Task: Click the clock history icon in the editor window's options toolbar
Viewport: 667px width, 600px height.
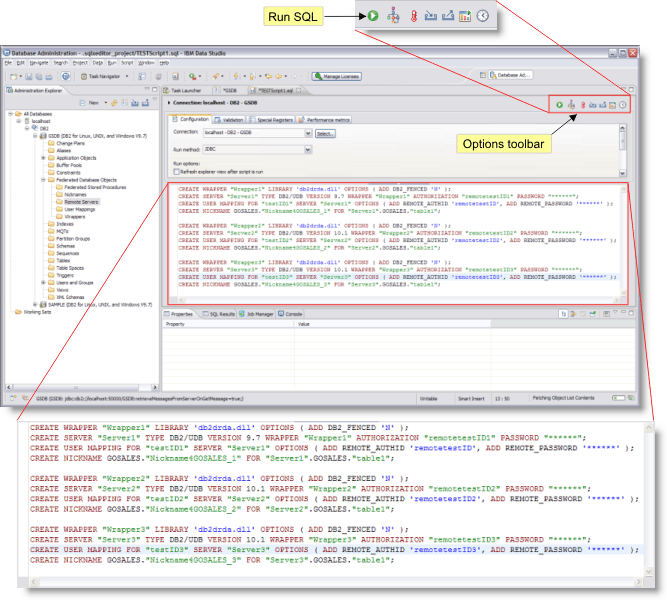Action: click(x=622, y=105)
